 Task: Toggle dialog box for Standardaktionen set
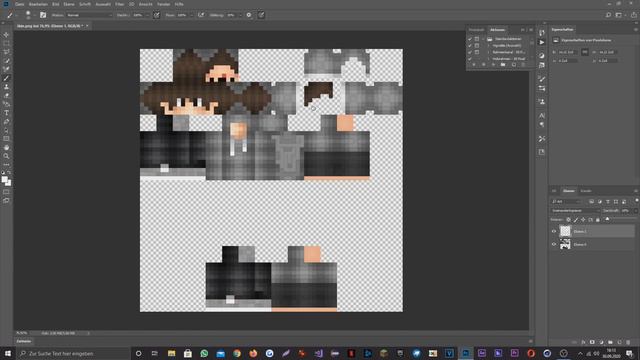(477, 39)
